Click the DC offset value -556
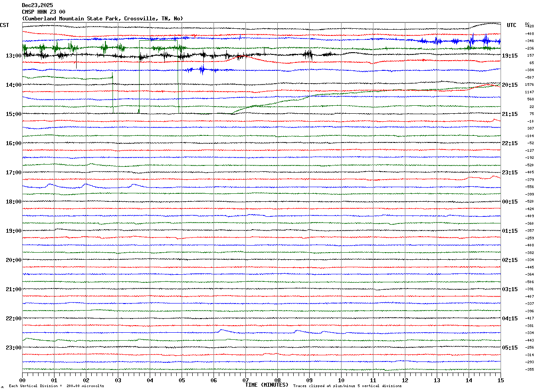Image resolution: width=536 pixels, height=392 pixels. click(x=530, y=187)
